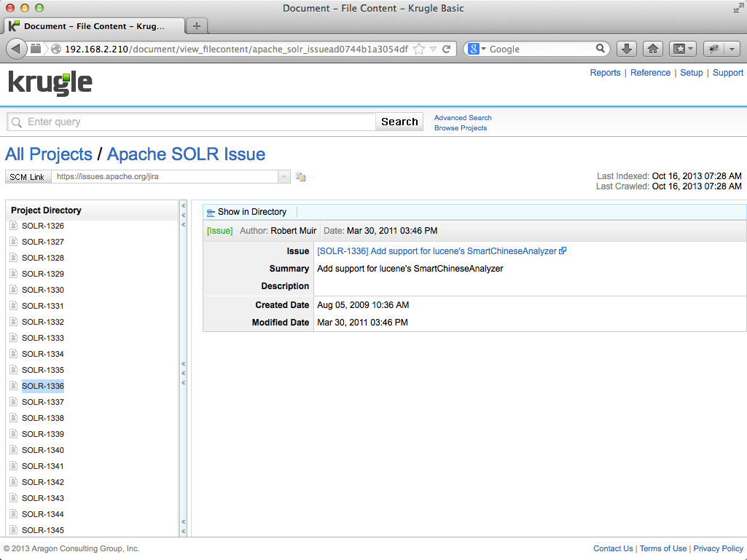Open the Reference page
Image resolution: width=747 pixels, height=560 pixels.
[650, 72]
